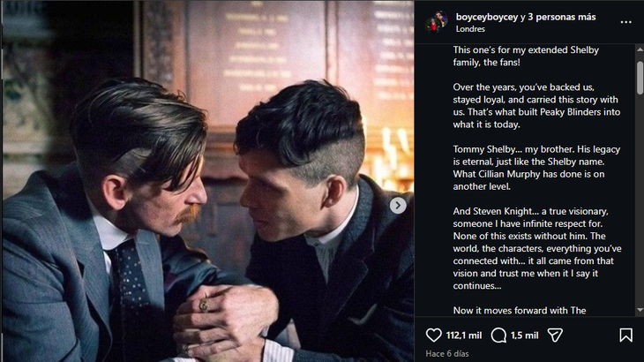Viewport: 644px width, 362px height.
Task: Like the post with the heart icon
Action: (x=433, y=335)
